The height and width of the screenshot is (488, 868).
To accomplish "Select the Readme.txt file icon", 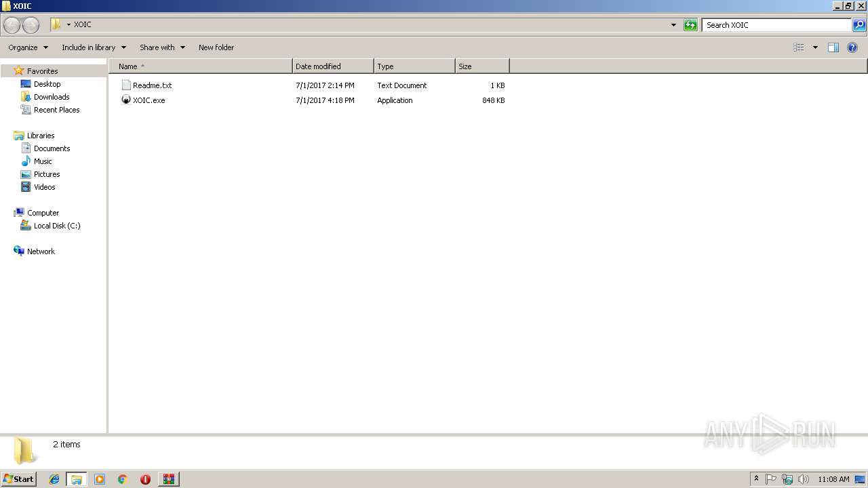I will coord(126,85).
